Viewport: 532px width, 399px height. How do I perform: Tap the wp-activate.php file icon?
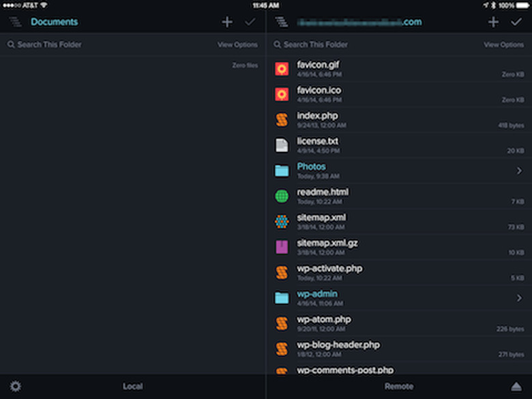tap(282, 272)
